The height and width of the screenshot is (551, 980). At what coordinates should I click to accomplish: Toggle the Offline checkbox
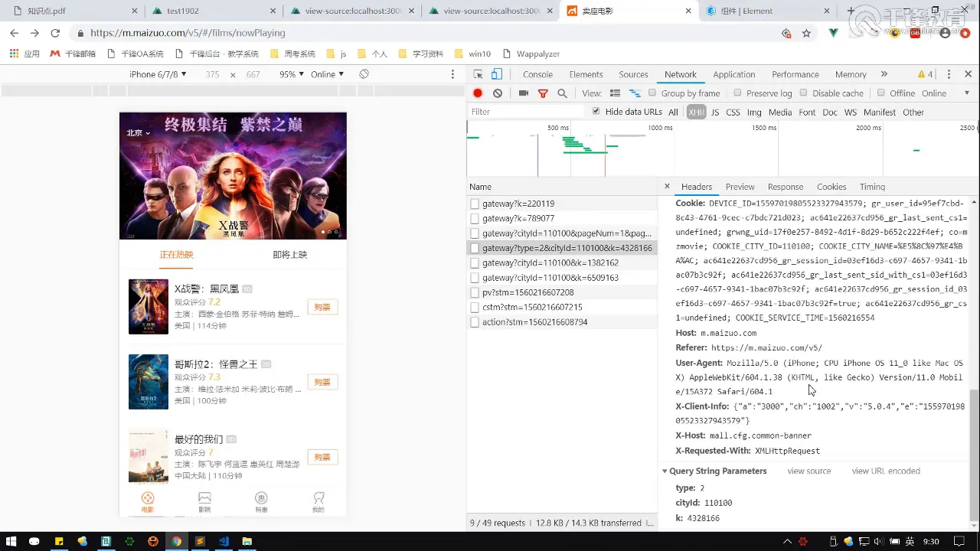point(881,93)
